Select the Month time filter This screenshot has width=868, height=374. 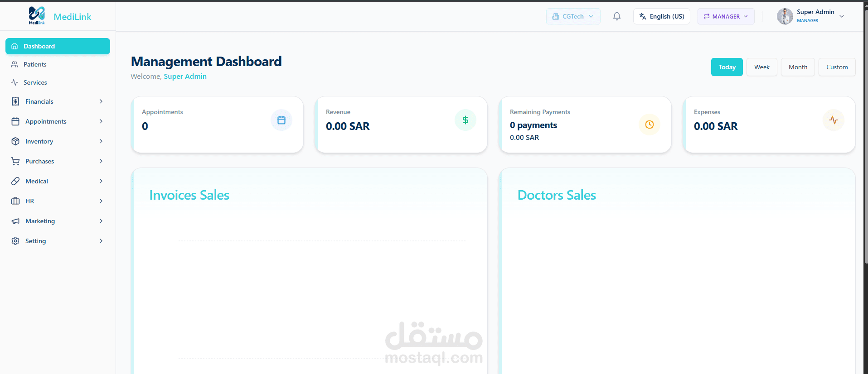[x=798, y=67]
